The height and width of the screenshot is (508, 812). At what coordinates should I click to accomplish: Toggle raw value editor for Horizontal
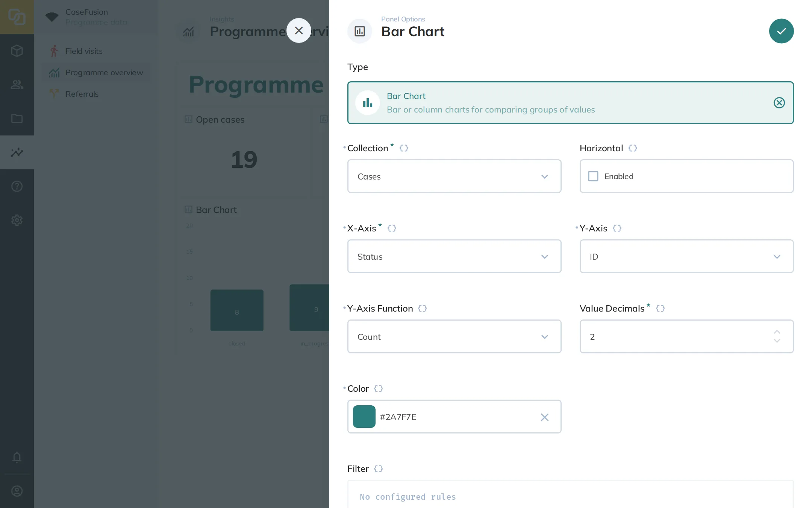coord(633,148)
